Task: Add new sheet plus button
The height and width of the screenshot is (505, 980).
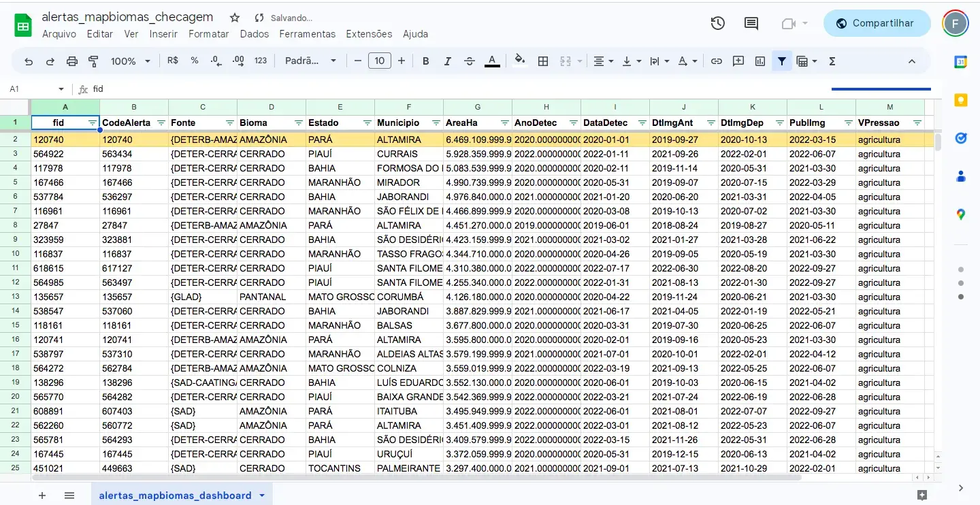Action: click(x=42, y=495)
